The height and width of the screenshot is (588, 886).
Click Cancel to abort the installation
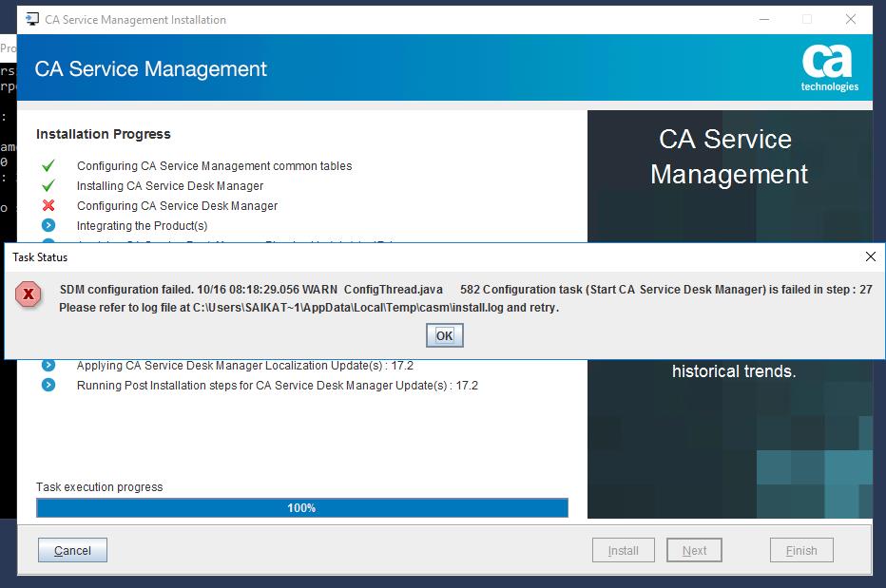71,549
